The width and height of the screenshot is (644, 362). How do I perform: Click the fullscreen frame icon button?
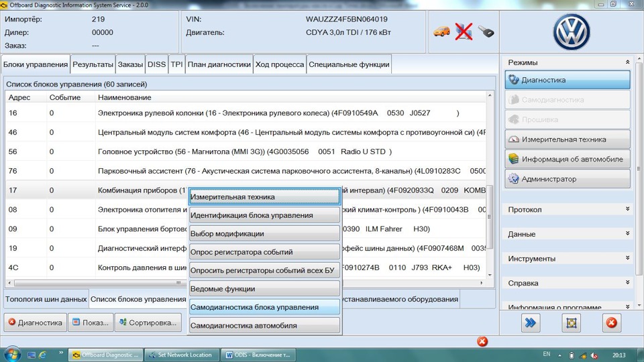[572, 322]
